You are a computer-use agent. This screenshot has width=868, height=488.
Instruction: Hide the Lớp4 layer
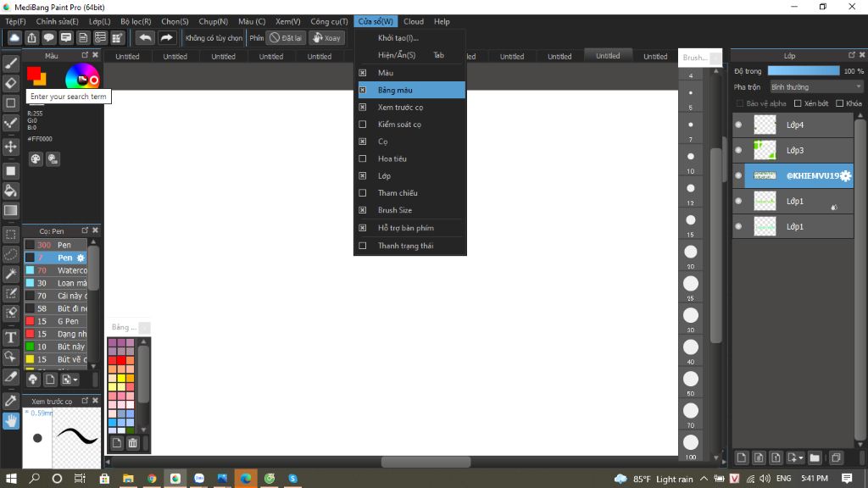click(x=738, y=125)
